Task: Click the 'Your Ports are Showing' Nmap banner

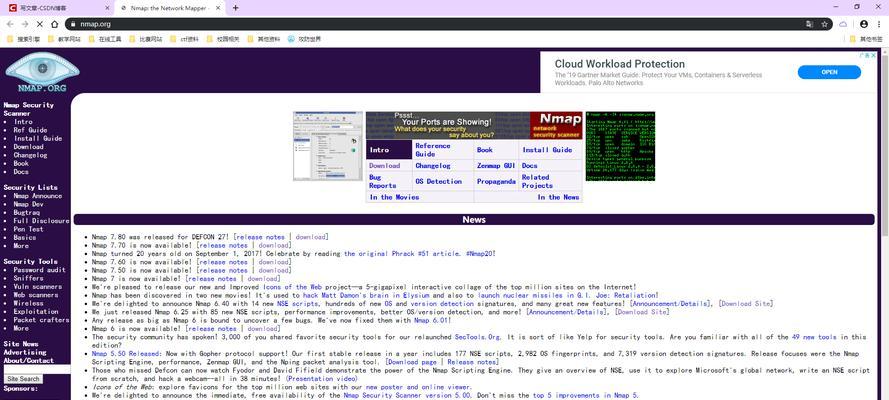Action: [x=474, y=125]
